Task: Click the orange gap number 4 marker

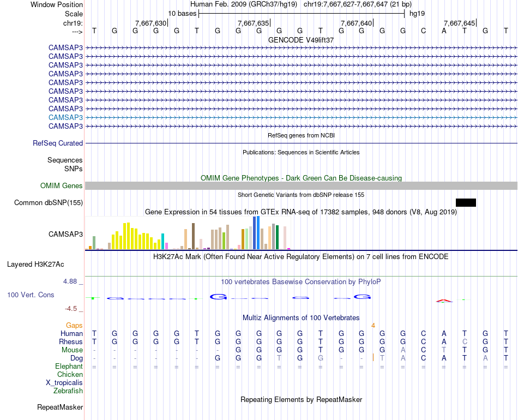Action: pyautogui.click(x=373, y=326)
